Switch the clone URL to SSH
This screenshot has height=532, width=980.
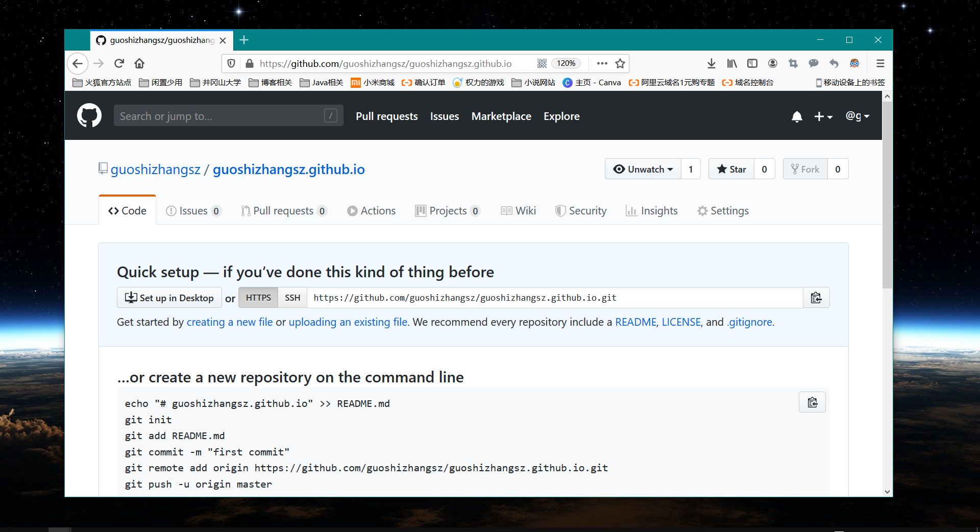pyautogui.click(x=292, y=298)
